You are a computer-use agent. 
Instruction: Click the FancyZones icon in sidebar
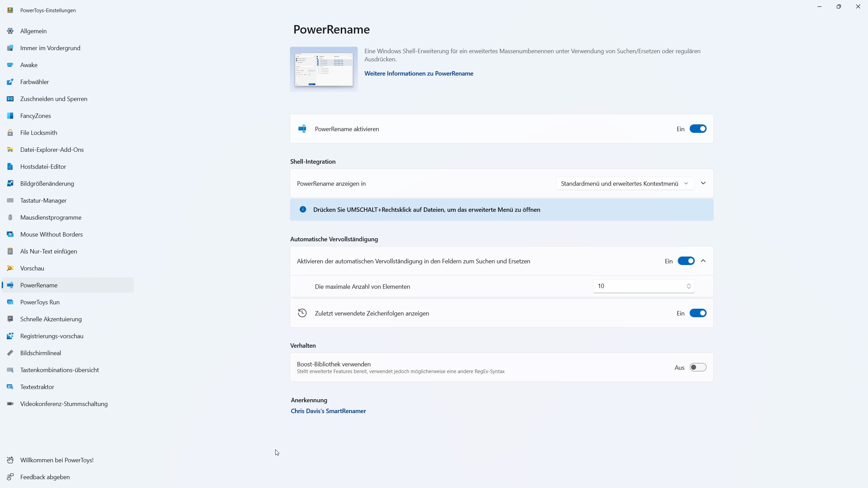click(x=10, y=116)
